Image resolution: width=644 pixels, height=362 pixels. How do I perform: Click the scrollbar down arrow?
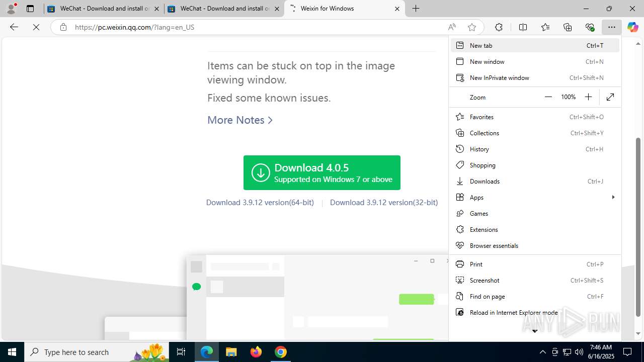[638, 334]
